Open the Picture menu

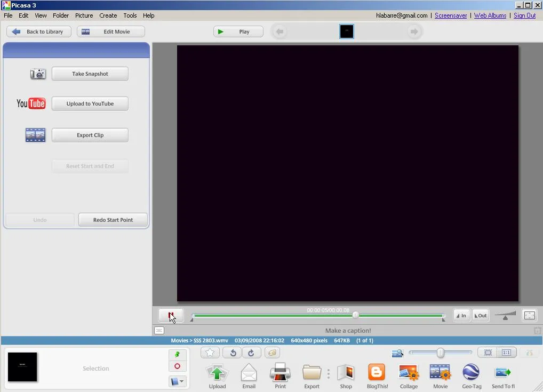[84, 15]
